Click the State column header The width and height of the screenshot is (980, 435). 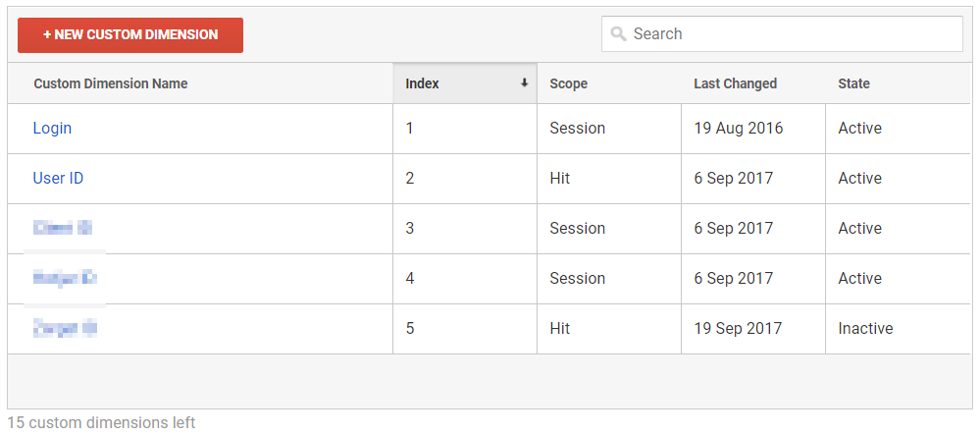tap(853, 83)
